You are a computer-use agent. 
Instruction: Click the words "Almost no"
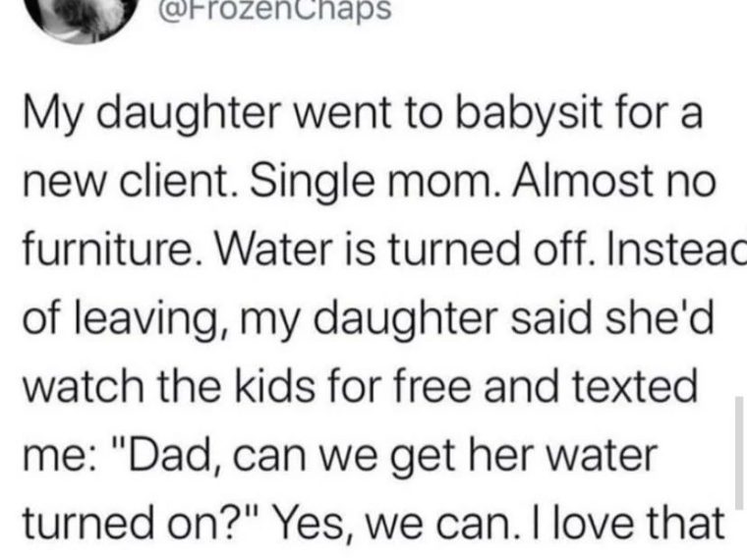pos(614,182)
